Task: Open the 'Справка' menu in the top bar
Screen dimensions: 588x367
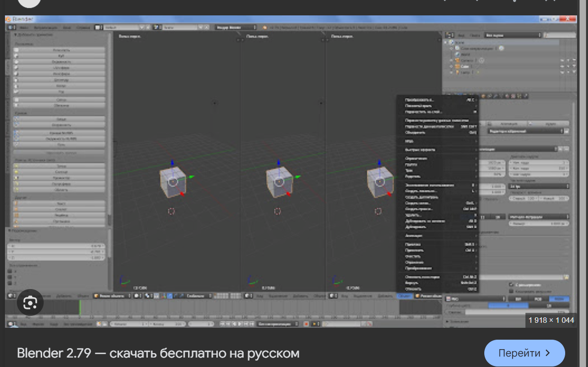Action: click(83, 27)
